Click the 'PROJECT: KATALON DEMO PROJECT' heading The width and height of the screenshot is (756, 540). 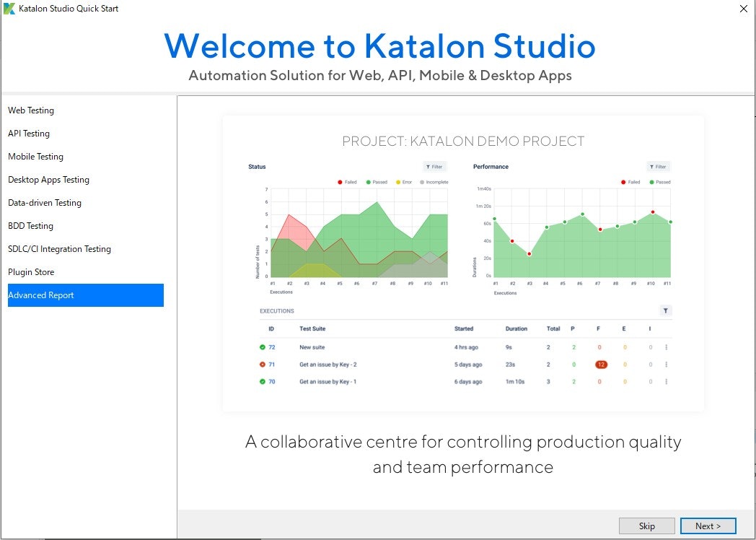click(x=463, y=141)
